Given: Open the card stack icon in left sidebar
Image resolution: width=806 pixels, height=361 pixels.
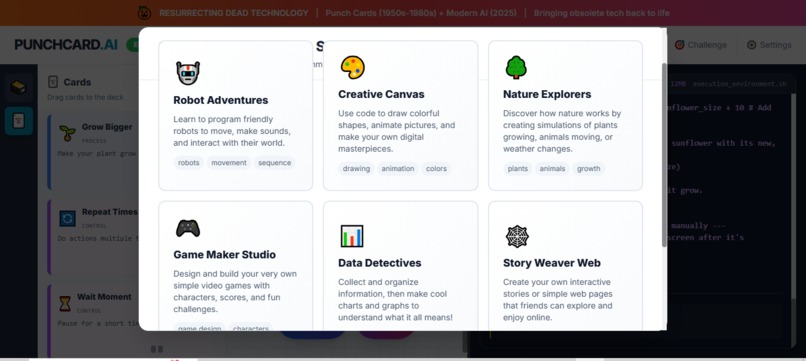Looking at the screenshot, I should pos(19,87).
